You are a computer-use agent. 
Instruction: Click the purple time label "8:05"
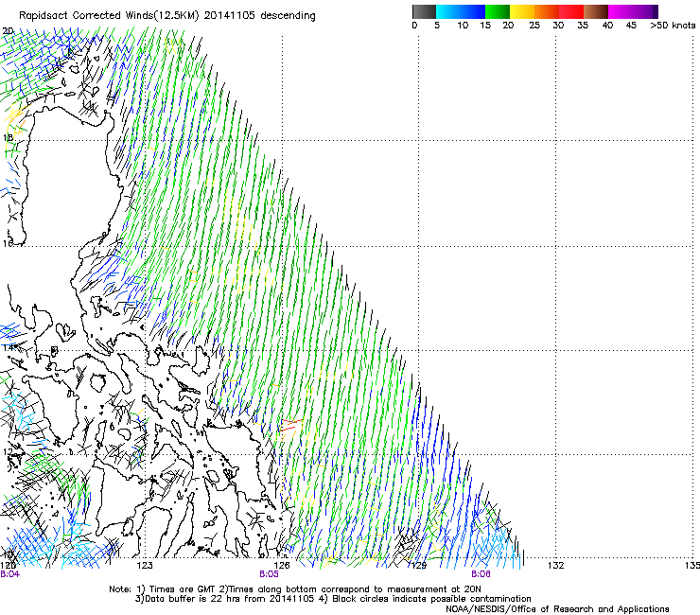pyautogui.click(x=269, y=574)
